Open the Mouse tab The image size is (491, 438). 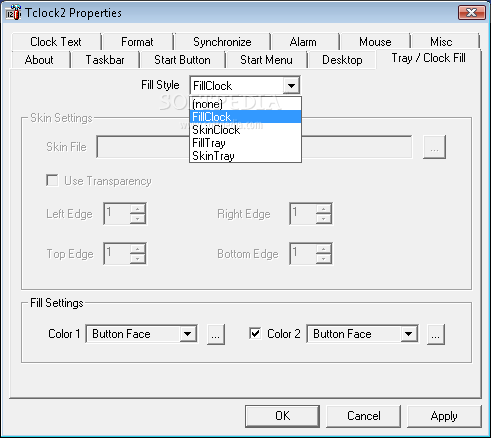[375, 42]
